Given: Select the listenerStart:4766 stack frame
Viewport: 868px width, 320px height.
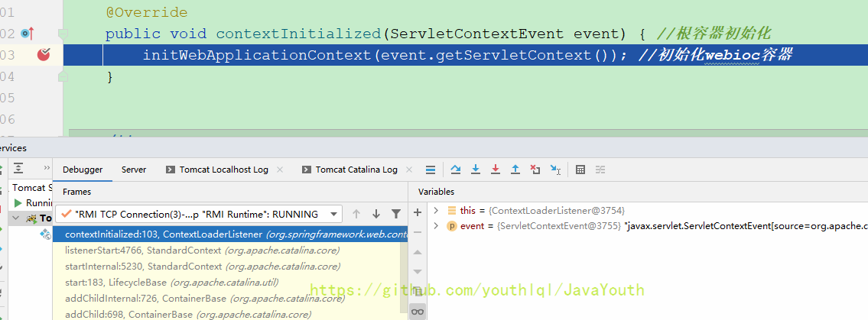Looking at the screenshot, I should (203, 251).
